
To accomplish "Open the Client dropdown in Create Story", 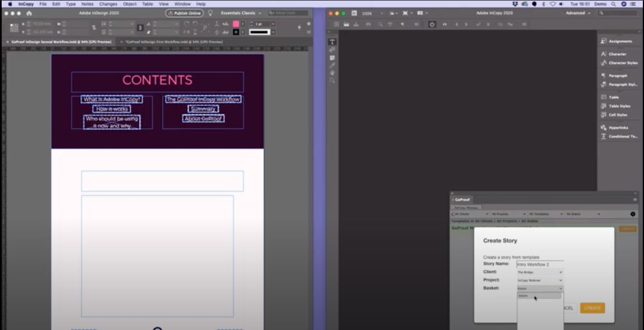I will pyautogui.click(x=540, y=272).
